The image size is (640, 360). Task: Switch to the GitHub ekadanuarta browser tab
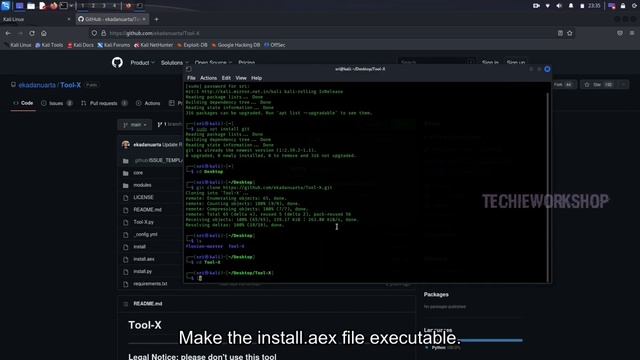click(112, 19)
